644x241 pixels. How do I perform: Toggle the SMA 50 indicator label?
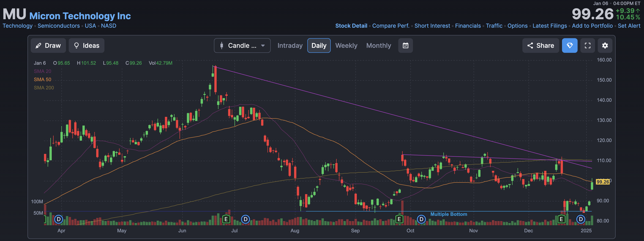tap(43, 79)
